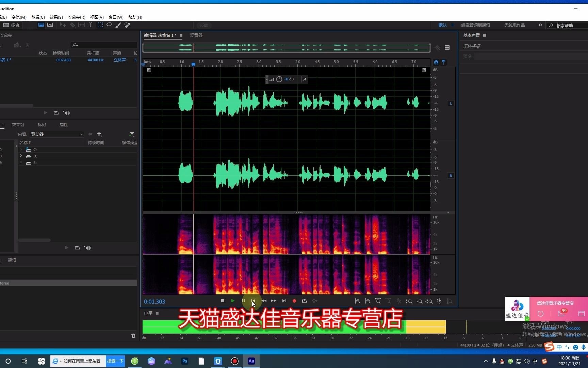Open the 效果组 tab
588x368 pixels.
(x=18, y=125)
